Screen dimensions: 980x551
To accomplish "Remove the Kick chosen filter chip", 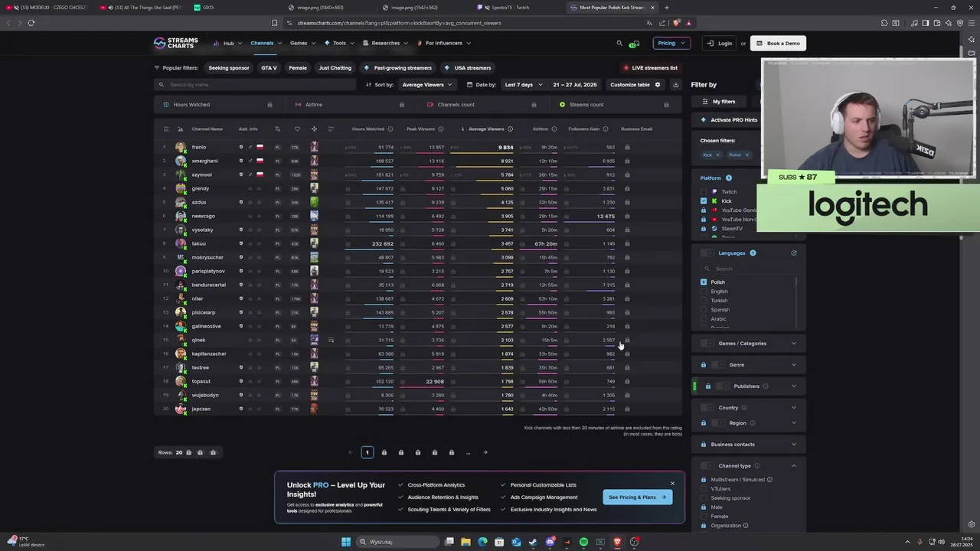I will 717,155.
